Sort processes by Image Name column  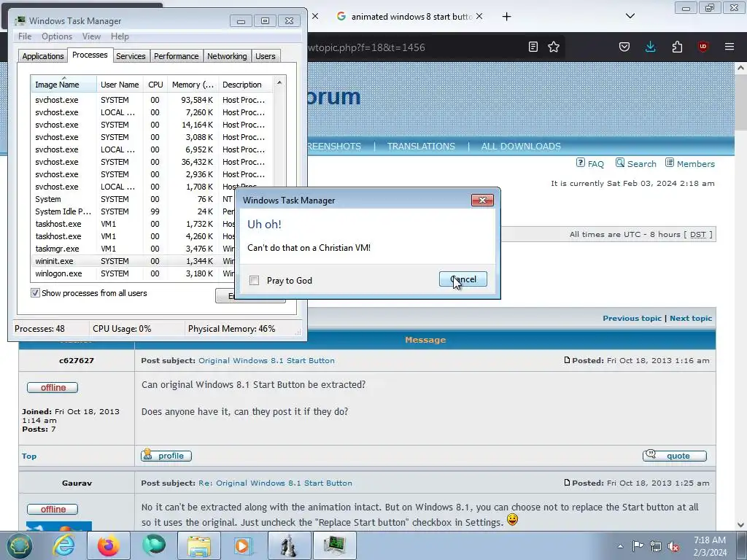tap(64, 85)
